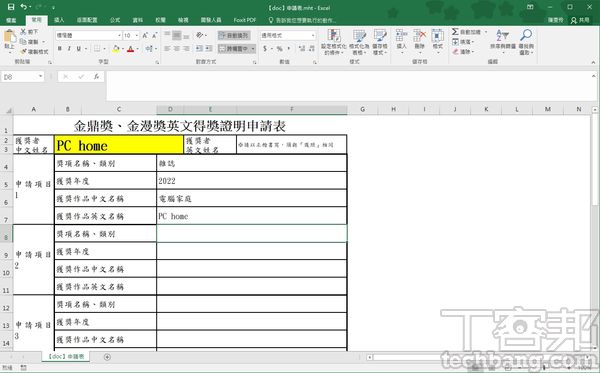Click the AutoSum sigma icon
Screen dimensions: 600x373
click(x=455, y=32)
